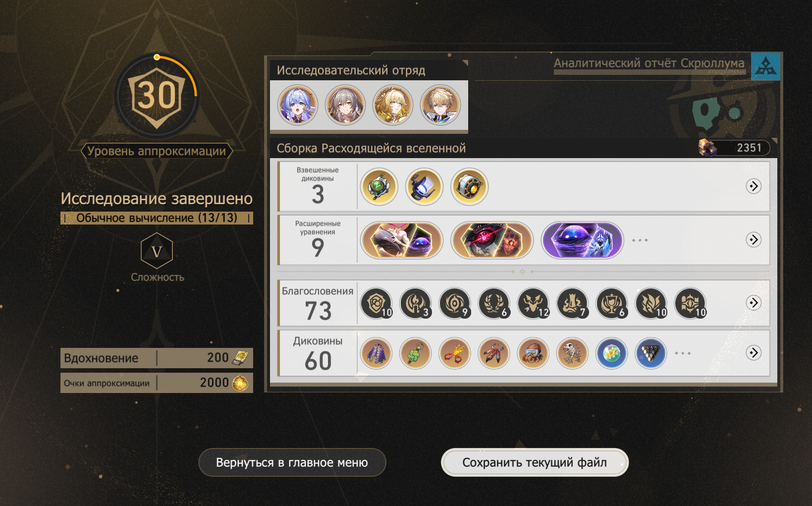Screen dimensions: 812x506
Task: Select the red eye equation card
Action: (492, 240)
